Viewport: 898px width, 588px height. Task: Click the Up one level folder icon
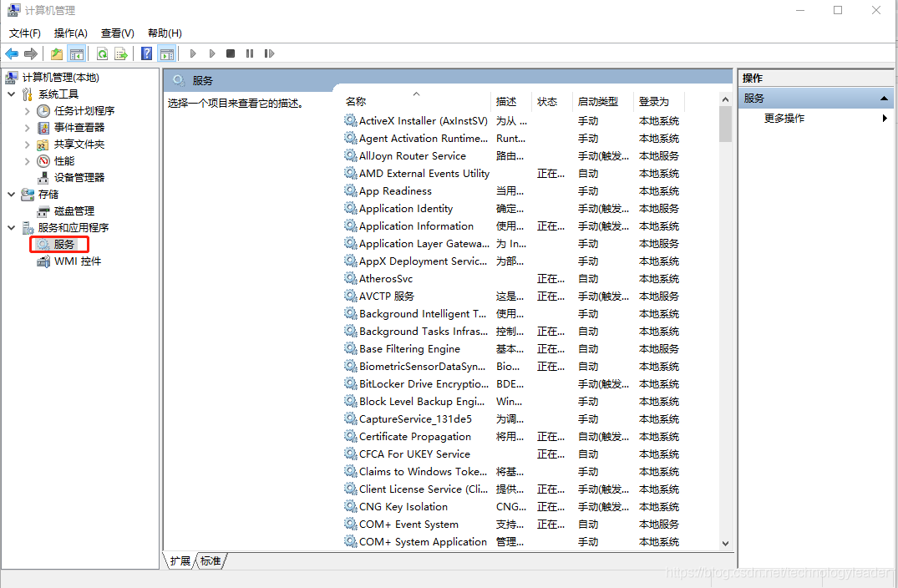point(57,53)
